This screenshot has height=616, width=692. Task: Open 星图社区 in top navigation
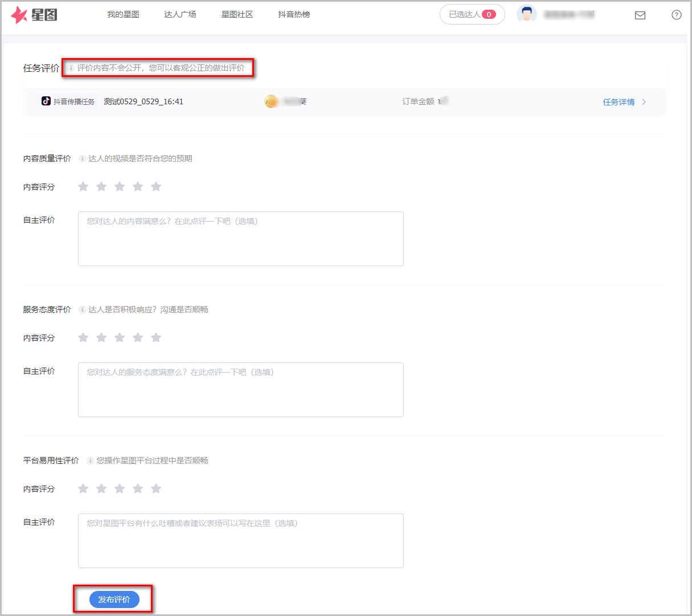[237, 15]
